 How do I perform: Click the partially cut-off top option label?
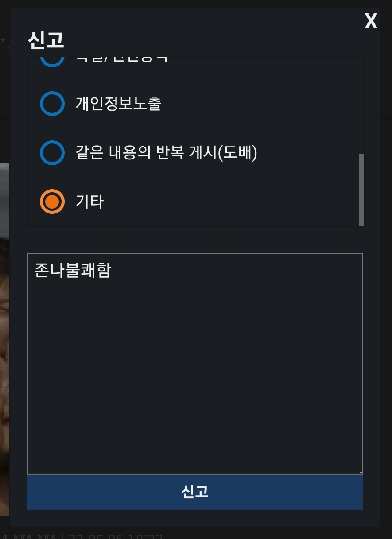click(122, 59)
